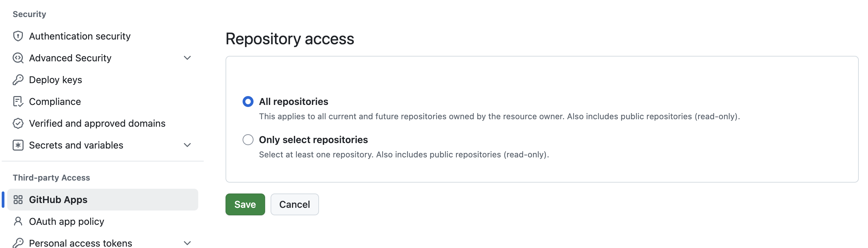Click the Secrets and variables asterisk icon

tap(18, 145)
